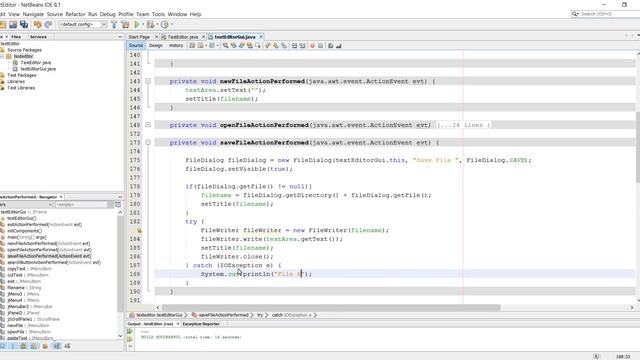The image size is (640, 360).
Task: Click the lightbulb hint icon on line 183
Action: click(139, 230)
